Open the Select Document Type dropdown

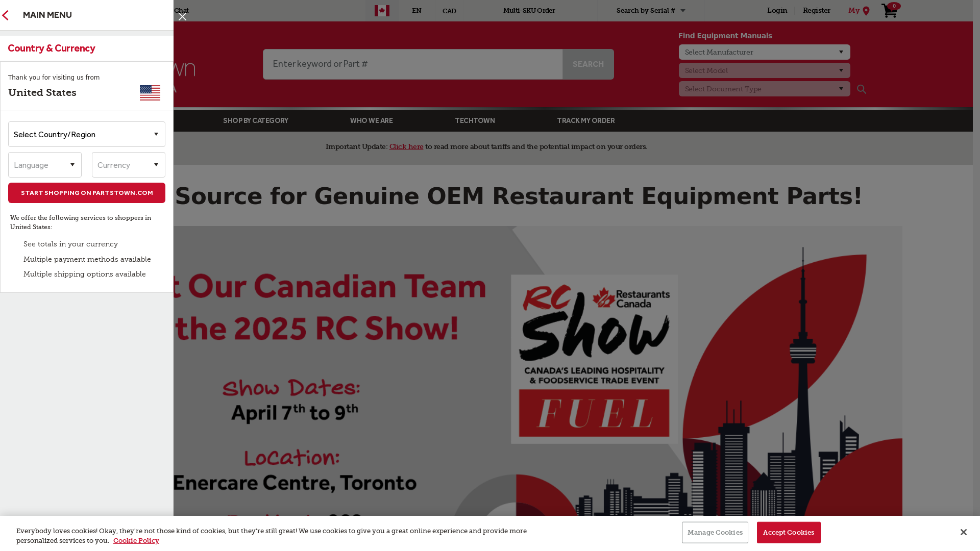tap(764, 89)
